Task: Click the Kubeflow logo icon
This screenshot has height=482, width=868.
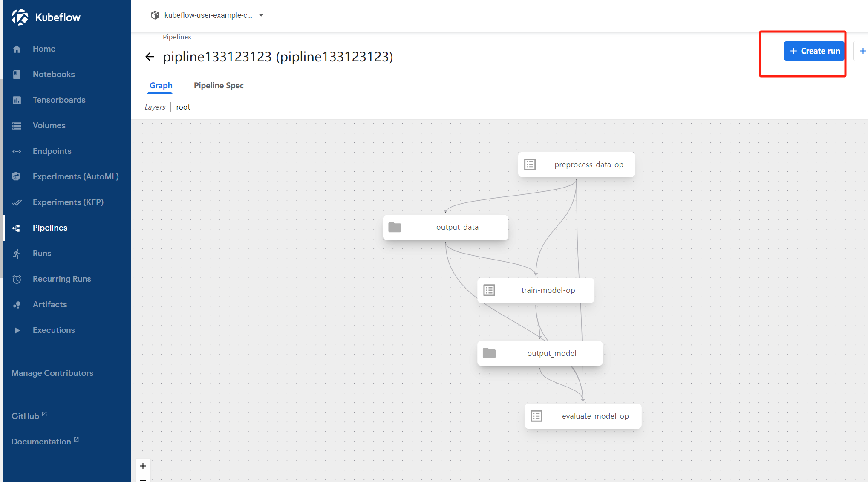Action: pyautogui.click(x=20, y=17)
